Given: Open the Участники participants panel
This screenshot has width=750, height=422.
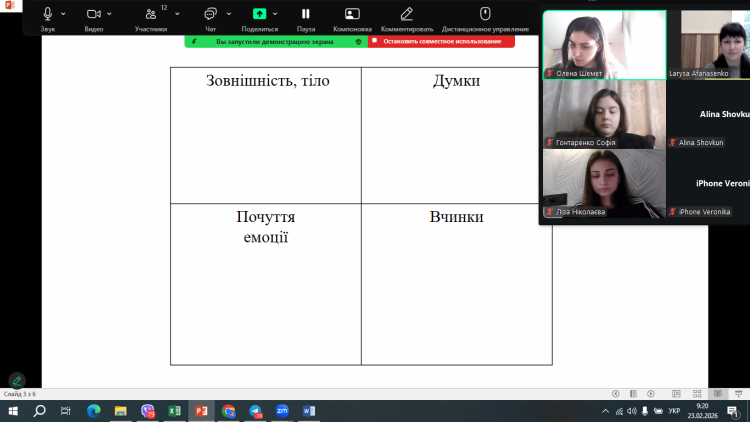Looking at the screenshot, I should (x=151, y=14).
